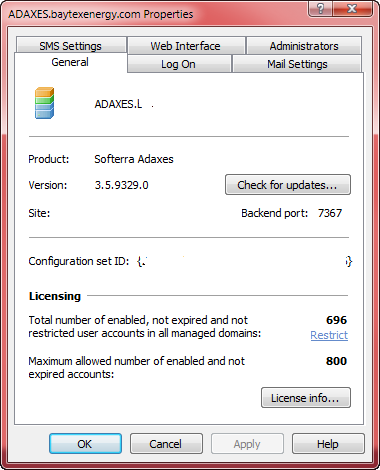Click the Apply button
The width and height of the screenshot is (380, 470).
coord(247,444)
